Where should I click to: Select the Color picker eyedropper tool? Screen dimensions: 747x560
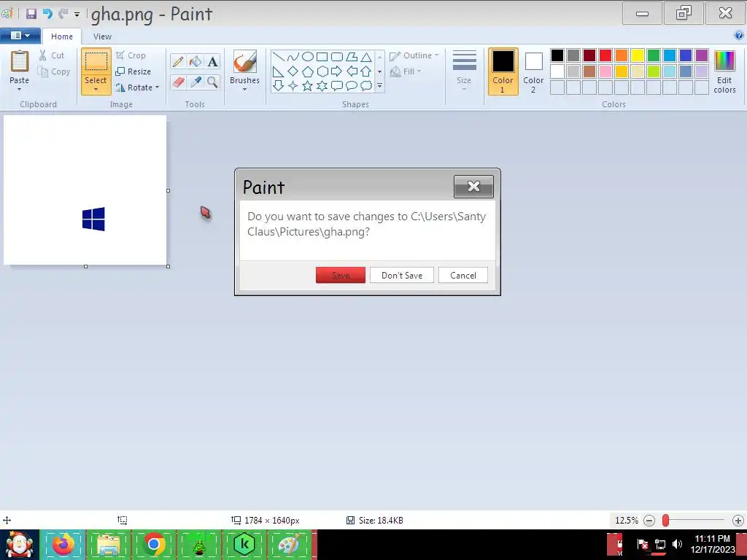click(x=196, y=82)
